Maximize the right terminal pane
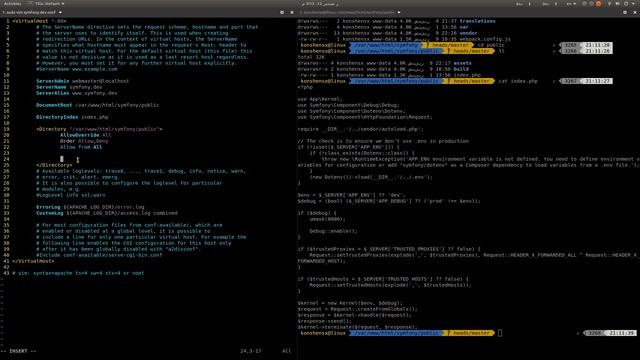 click(x=625, y=13)
